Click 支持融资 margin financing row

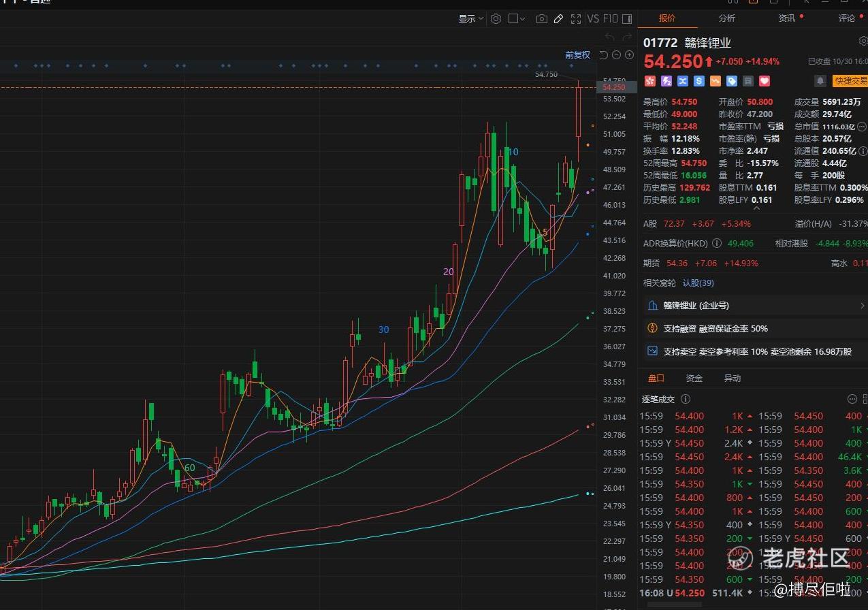point(753,328)
